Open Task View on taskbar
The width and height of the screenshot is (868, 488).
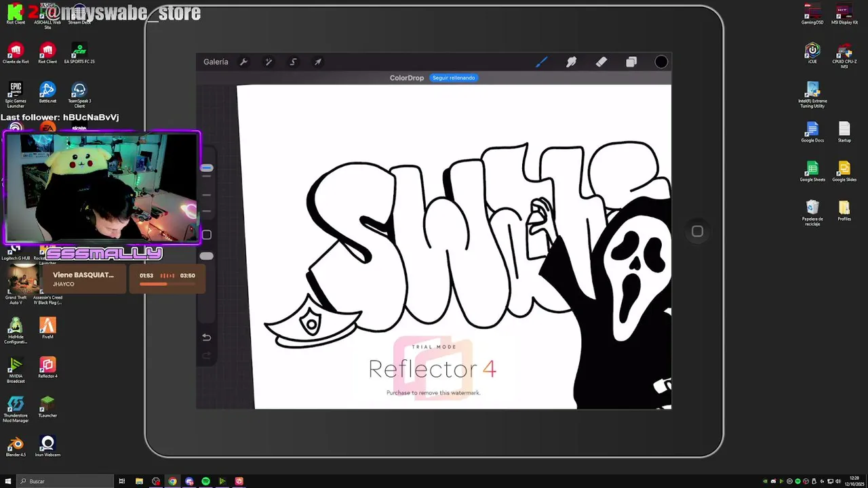[x=122, y=481]
